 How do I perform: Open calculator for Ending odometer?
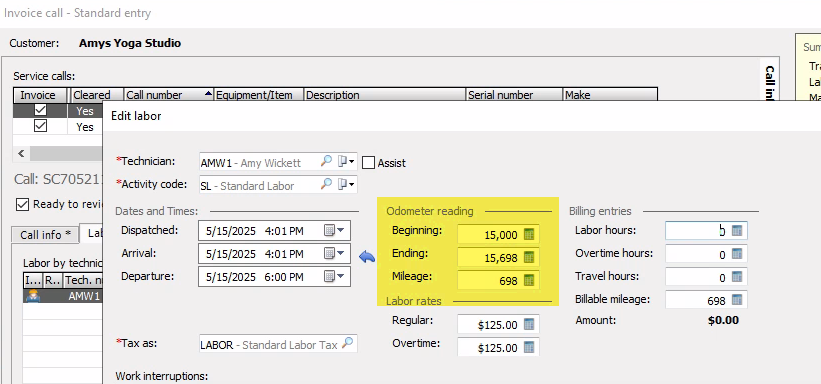coord(529,258)
